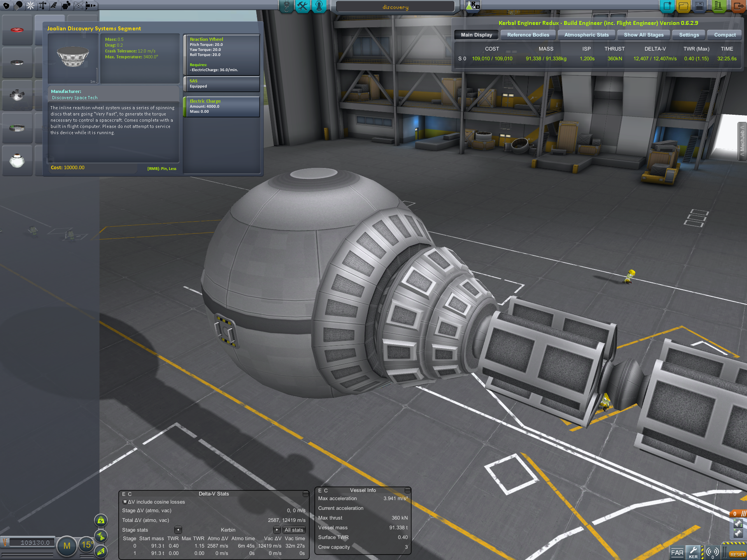Click the All stats button
The image size is (747, 560).
294,530
